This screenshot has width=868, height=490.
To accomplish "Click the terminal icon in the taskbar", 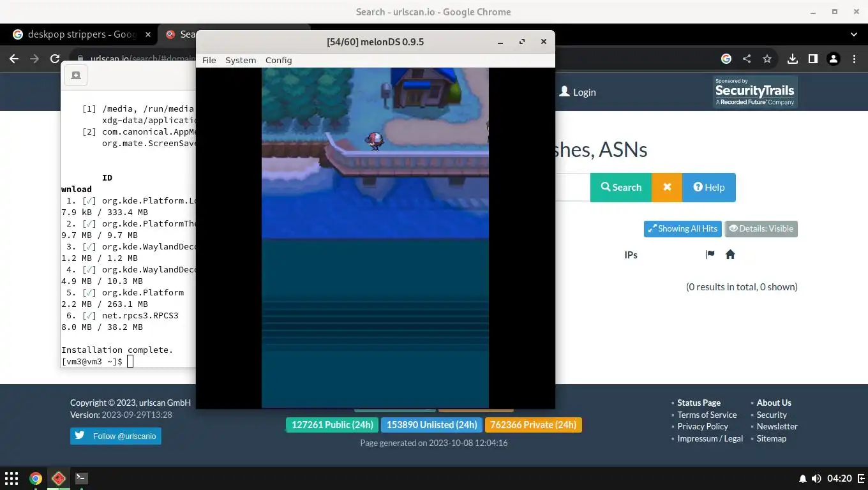I will point(81,478).
